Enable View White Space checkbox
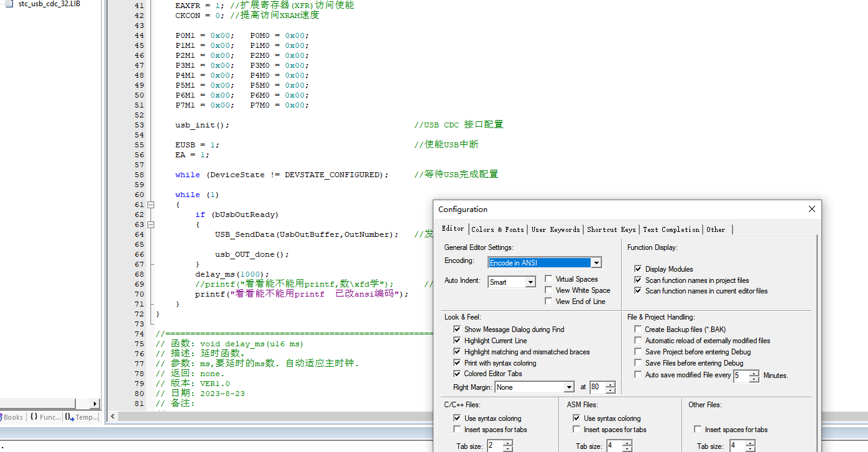Image resolution: width=868 pixels, height=452 pixels. [548, 290]
